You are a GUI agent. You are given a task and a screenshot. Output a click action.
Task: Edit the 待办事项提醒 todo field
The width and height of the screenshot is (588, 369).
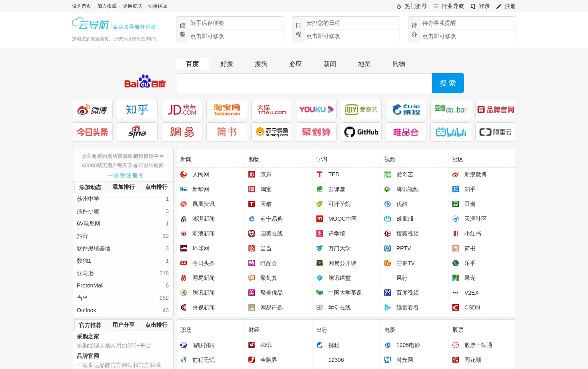click(x=468, y=23)
